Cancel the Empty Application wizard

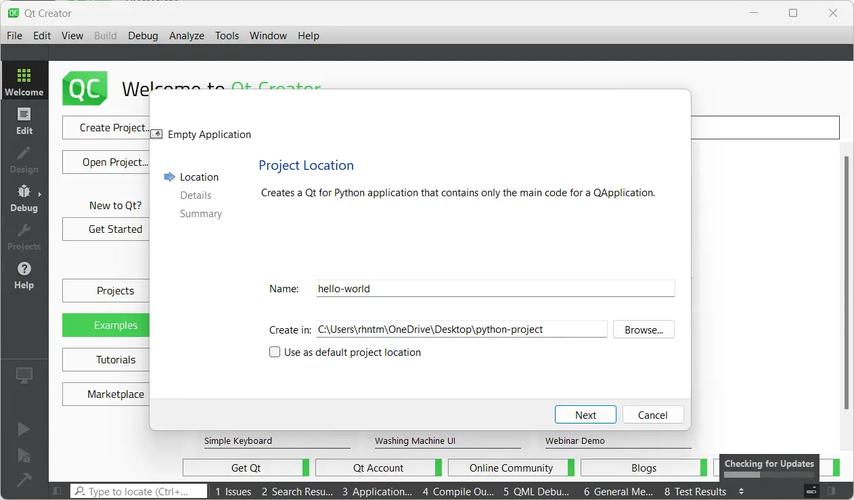653,415
